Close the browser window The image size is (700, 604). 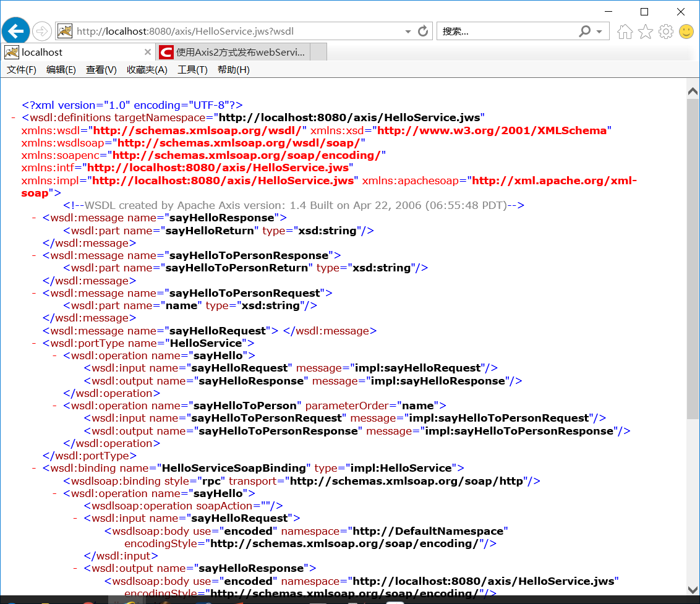[x=681, y=12]
